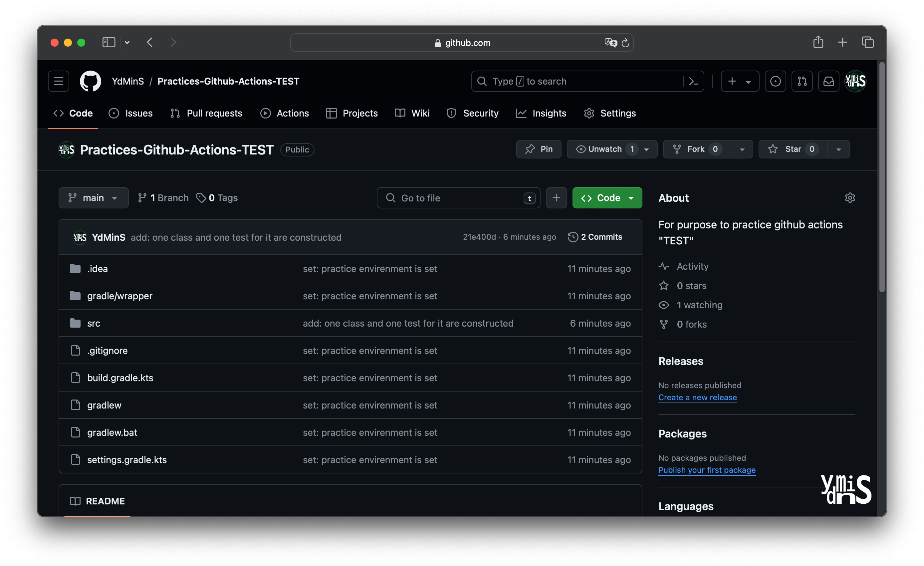Open the About section settings gear

point(850,198)
